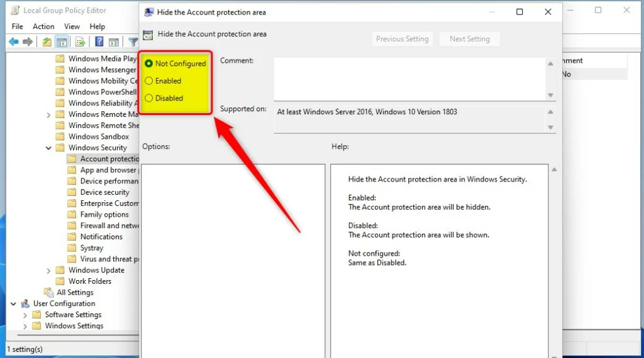Click the 'No' cell in the editor's list
Viewport: 644px width, 358px height.
(x=567, y=74)
